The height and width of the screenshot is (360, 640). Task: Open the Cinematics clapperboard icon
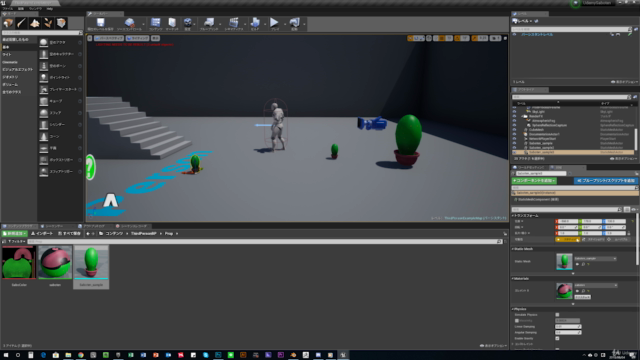(233, 22)
